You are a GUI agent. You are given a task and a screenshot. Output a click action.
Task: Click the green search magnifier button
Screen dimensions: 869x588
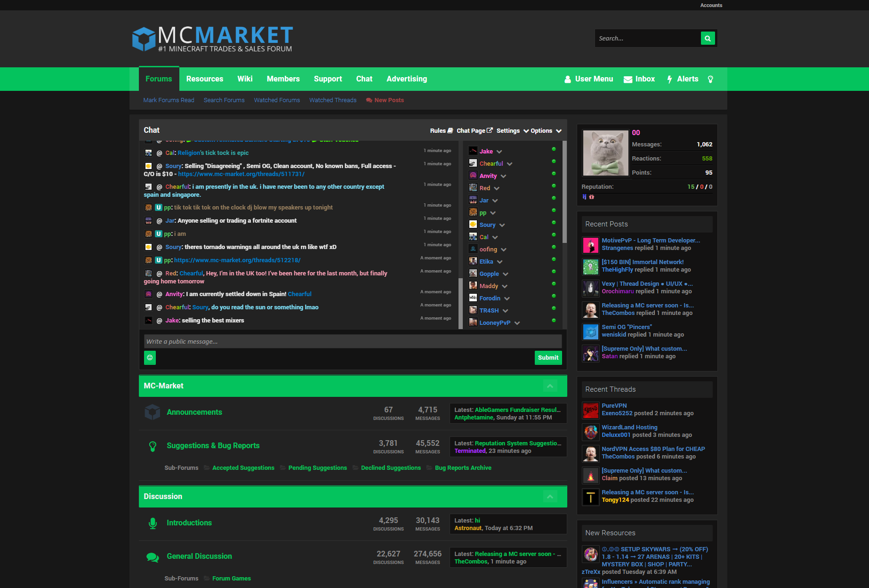708,39
